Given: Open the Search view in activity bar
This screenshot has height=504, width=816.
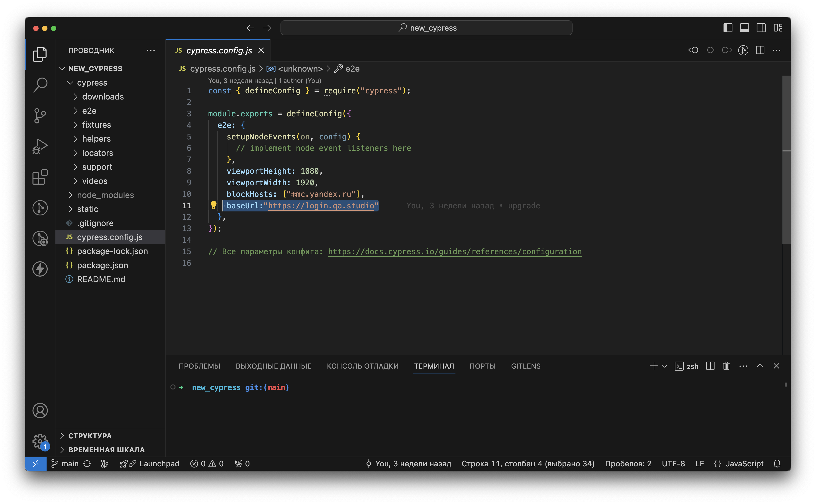Looking at the screenshot, I should coord(40,85).
